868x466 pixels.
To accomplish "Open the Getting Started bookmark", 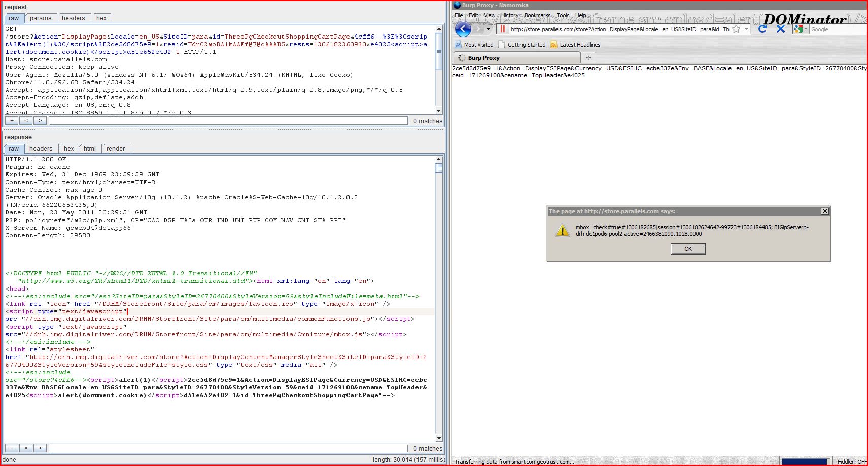I will [x=522, y=45].
